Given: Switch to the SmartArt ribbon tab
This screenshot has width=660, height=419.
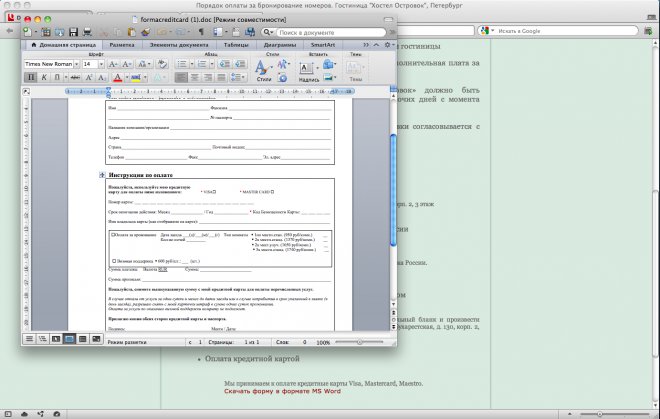Looking at the screenshot, I should (x=322, y=45).
